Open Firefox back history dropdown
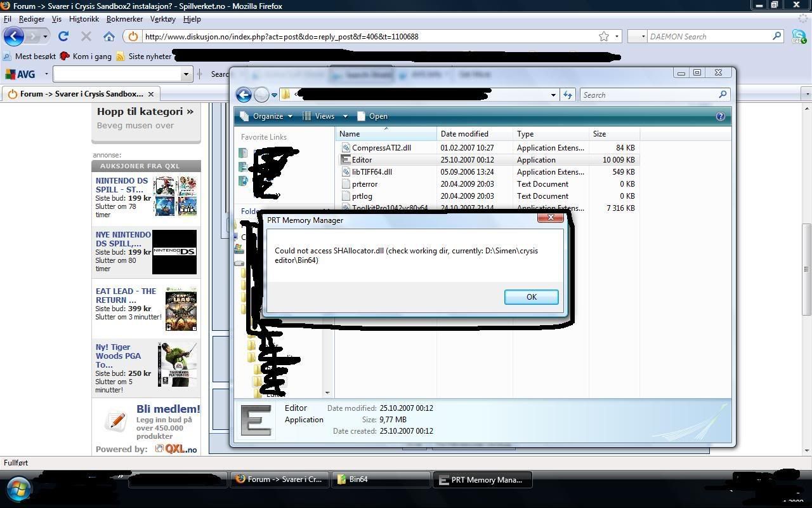Viewport: 812px width, 508px height. coord(45,37)
